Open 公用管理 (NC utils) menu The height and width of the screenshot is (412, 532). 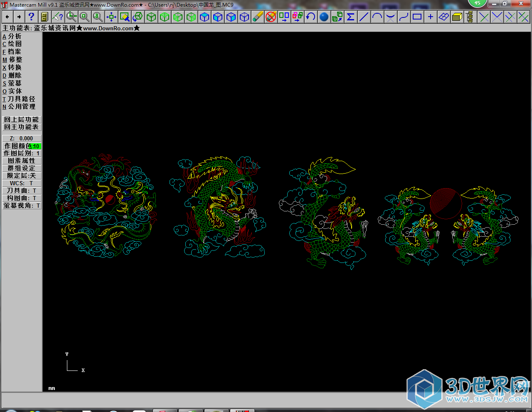click(x=19, y=107)
